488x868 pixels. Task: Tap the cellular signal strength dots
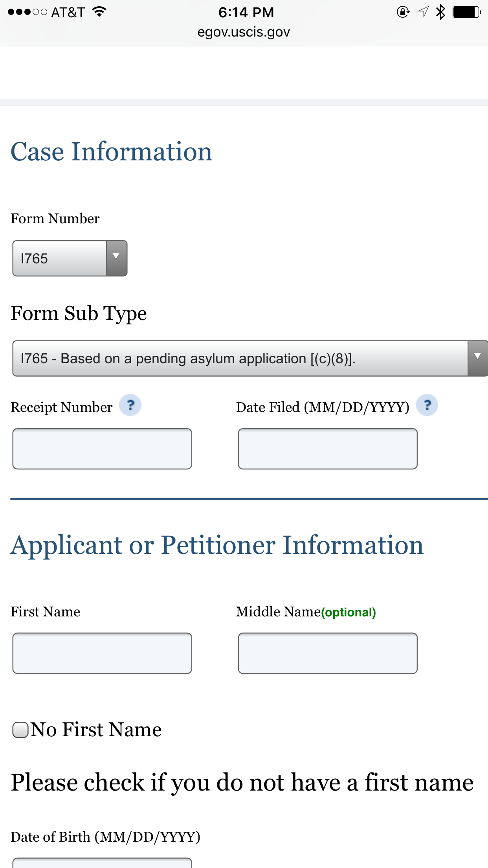tap(27, 12)
